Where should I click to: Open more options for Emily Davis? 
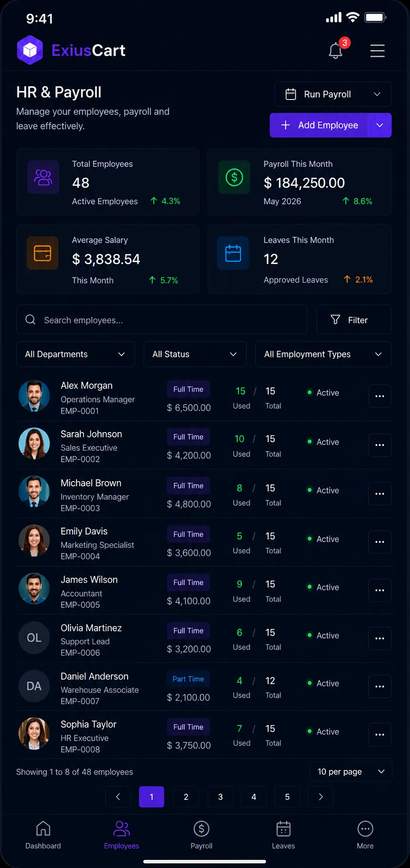point(380,542)
